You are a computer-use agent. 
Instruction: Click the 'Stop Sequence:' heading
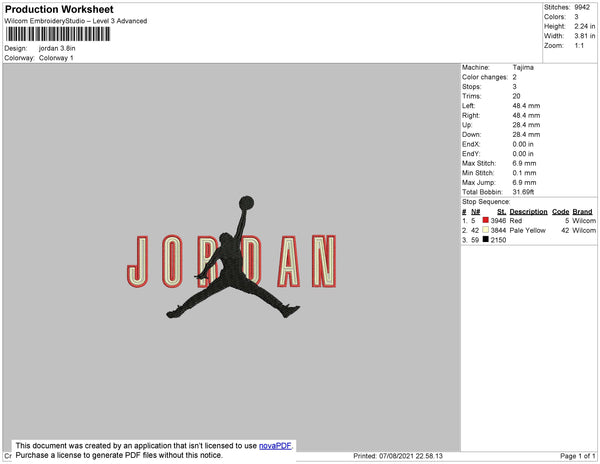[x=486, y=202]
